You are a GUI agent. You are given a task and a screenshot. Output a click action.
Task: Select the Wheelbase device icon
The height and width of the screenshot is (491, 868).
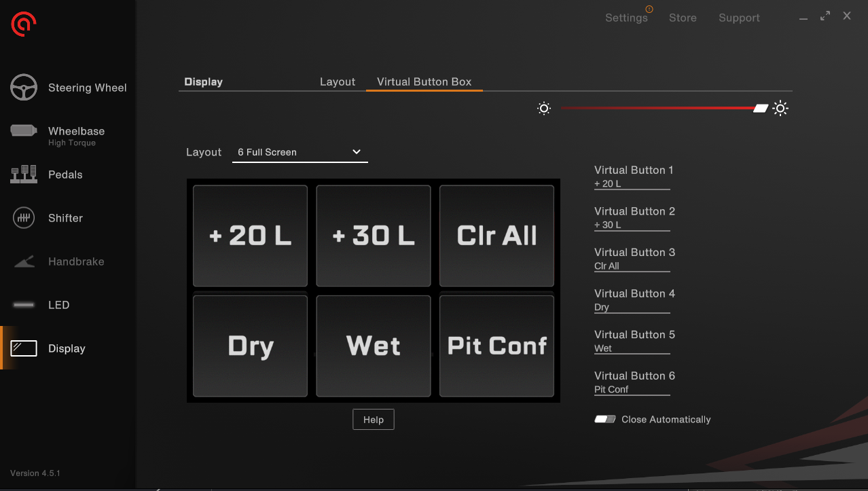(x=24, y=130)
